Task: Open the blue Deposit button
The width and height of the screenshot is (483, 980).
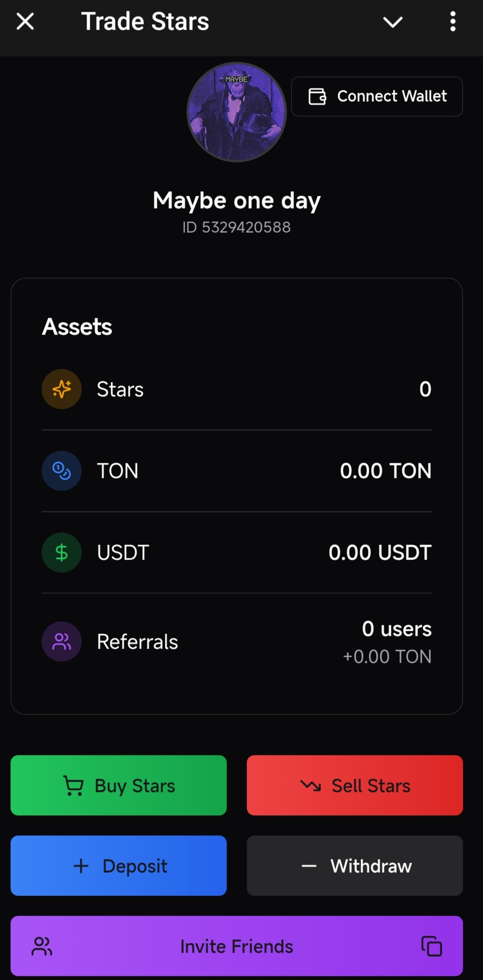Action: click(x=119, y=865)
